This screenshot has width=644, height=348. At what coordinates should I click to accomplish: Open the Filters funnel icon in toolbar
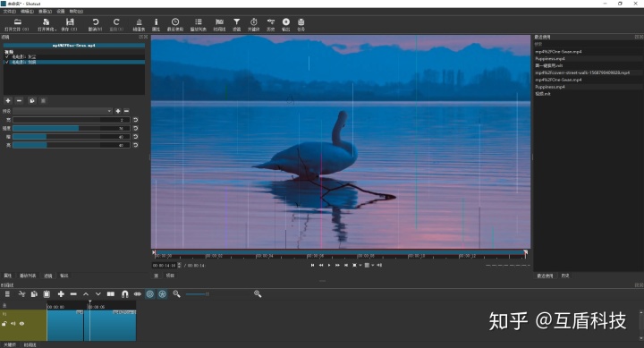click(x=236, y=25)
